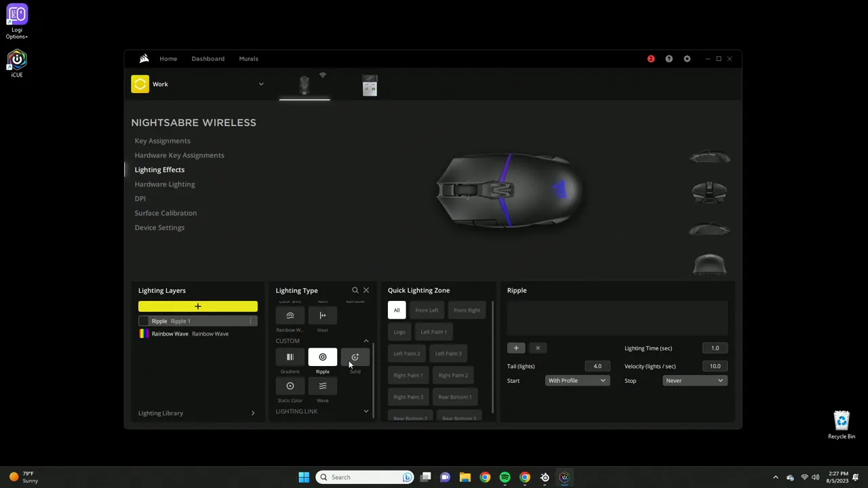The image size is (868, 488).
Task: Select the Wave lighting effect
Action: click(x=322, y=386)
